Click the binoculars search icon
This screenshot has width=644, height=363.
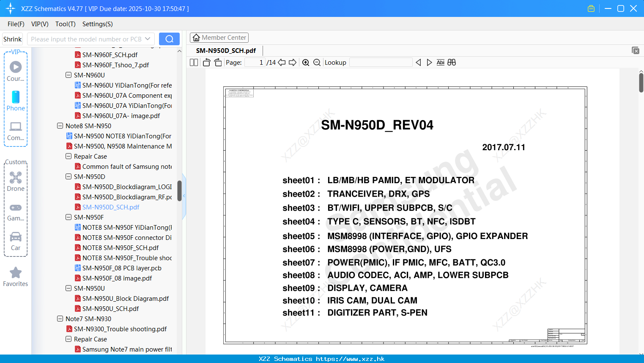452,62
